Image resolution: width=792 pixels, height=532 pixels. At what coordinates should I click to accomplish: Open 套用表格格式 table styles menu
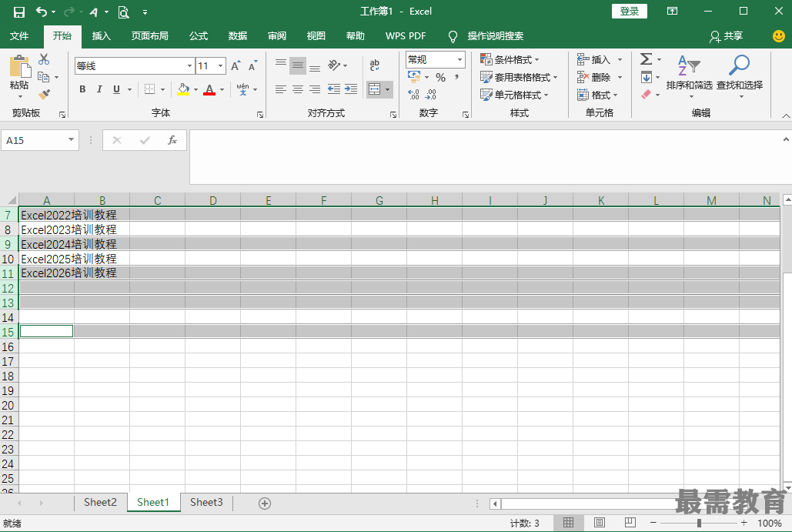pyautogui.click(x=519, y=77)
